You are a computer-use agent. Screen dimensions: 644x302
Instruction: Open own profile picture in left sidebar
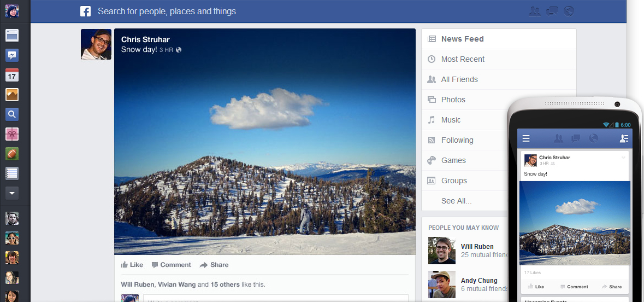12,11
